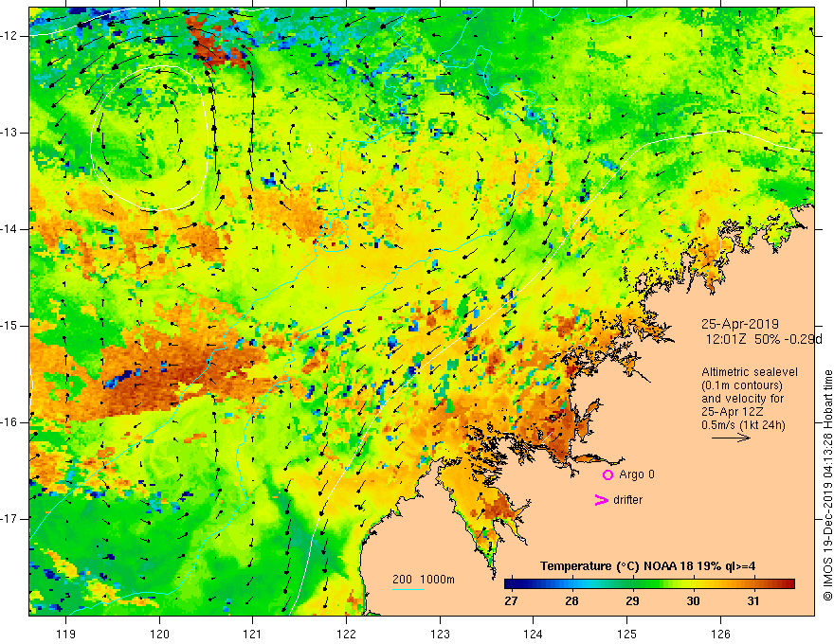The height and width of the screenshot is (644, 834).
Task: Click the 122 longitude axis label
Action: [x=346, y=634]
